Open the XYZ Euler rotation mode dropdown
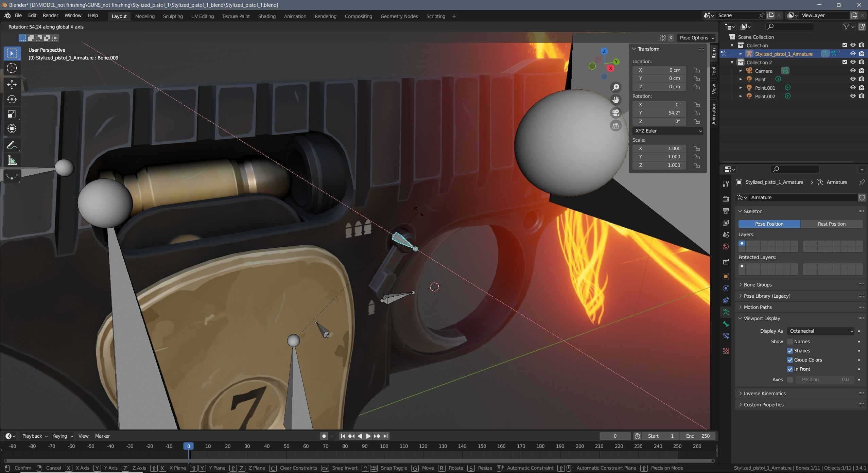This screenshot has height=473, width=868. tap(668, 131)
